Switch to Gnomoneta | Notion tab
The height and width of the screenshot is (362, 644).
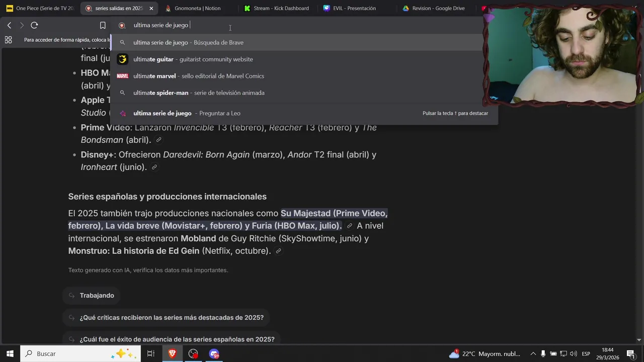point(197,8)
